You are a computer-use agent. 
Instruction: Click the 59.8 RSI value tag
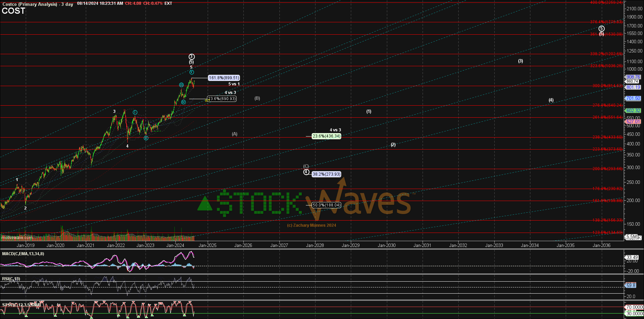(x=631, y=285)
